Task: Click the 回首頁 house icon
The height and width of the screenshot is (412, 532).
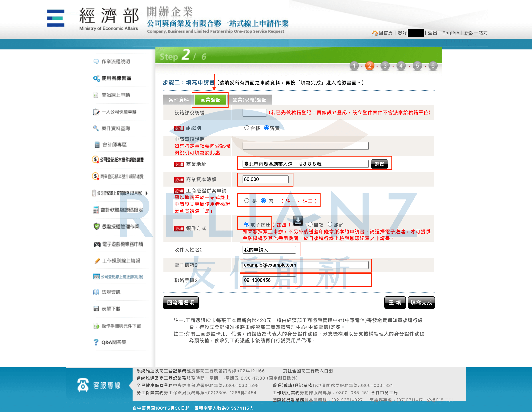Action: point(375,33)
